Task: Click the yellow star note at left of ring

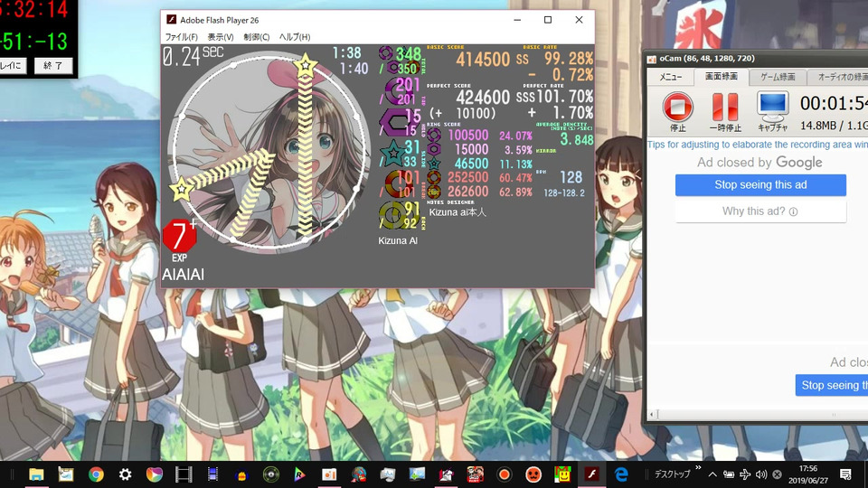Action: click(x=181, y=189)
